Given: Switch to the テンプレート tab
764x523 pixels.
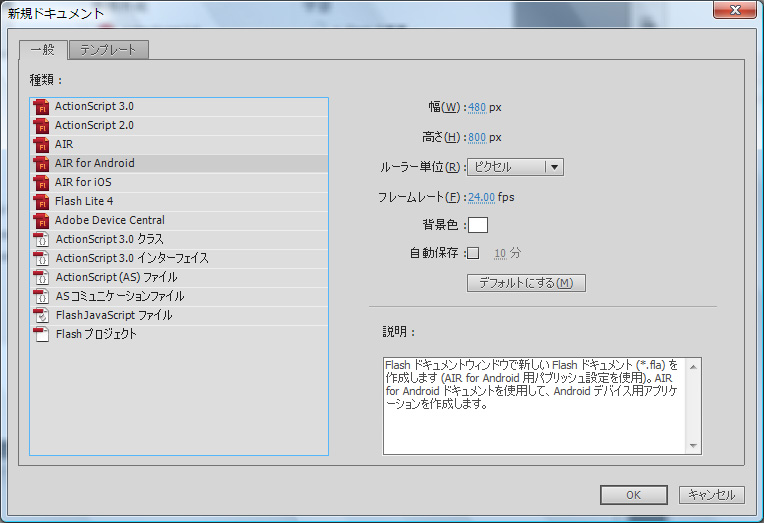Looking at the screenshot, I should pos(109,50).
